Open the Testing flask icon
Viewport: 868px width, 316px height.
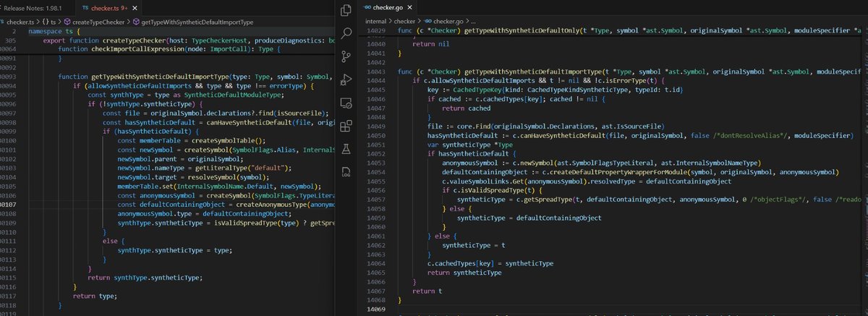pyautogui.click(x=346, y=149)
